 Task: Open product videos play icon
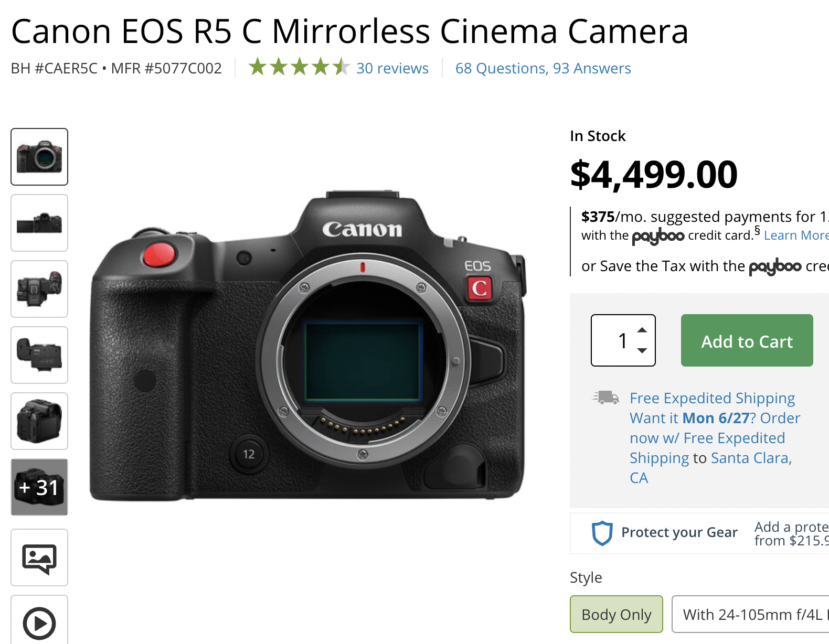[x=39, y=622]
